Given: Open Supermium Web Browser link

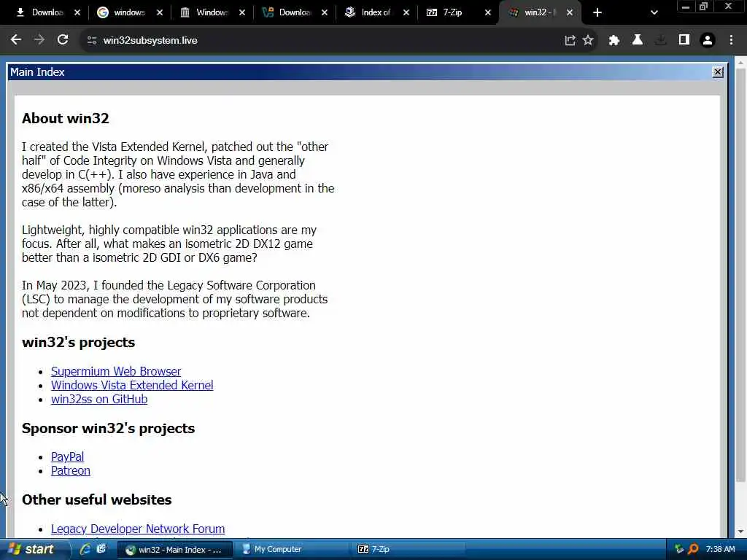Looking at the screenshot, I should pyautogui.click(x=116, y=371).
